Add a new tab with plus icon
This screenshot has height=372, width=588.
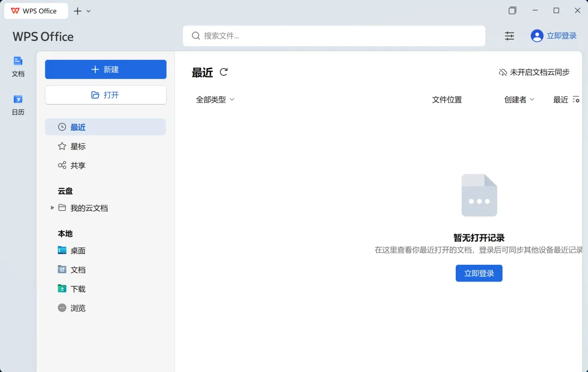pyautogui.click(x=77, y=11)
